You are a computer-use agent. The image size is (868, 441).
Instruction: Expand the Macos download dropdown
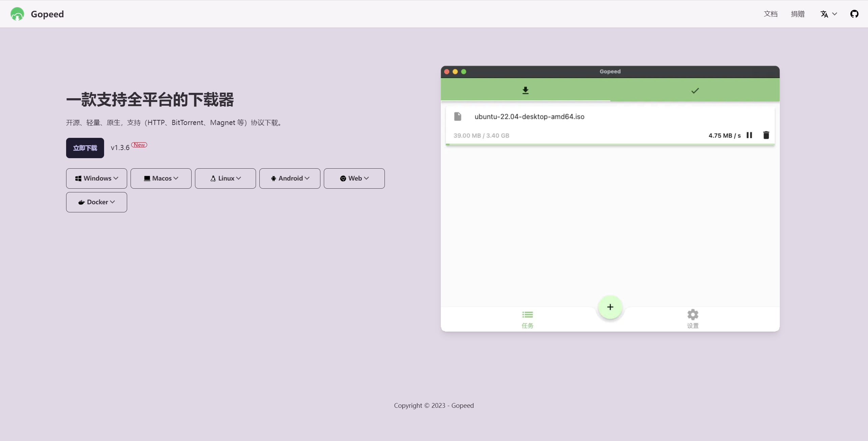(161, 178)
